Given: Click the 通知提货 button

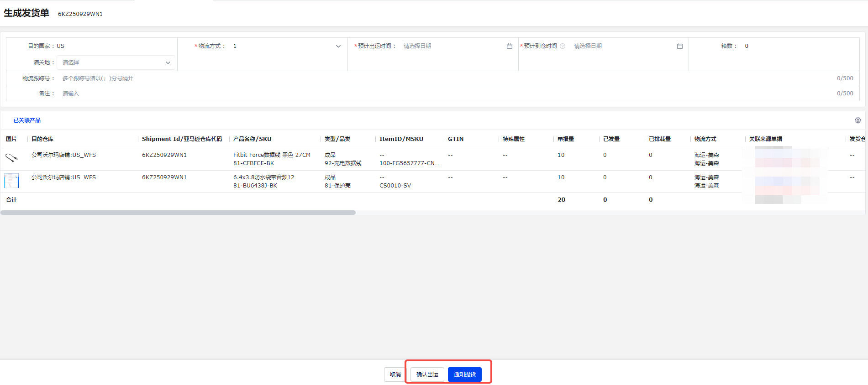Looking at the screenshot, I should coord(465,375).
